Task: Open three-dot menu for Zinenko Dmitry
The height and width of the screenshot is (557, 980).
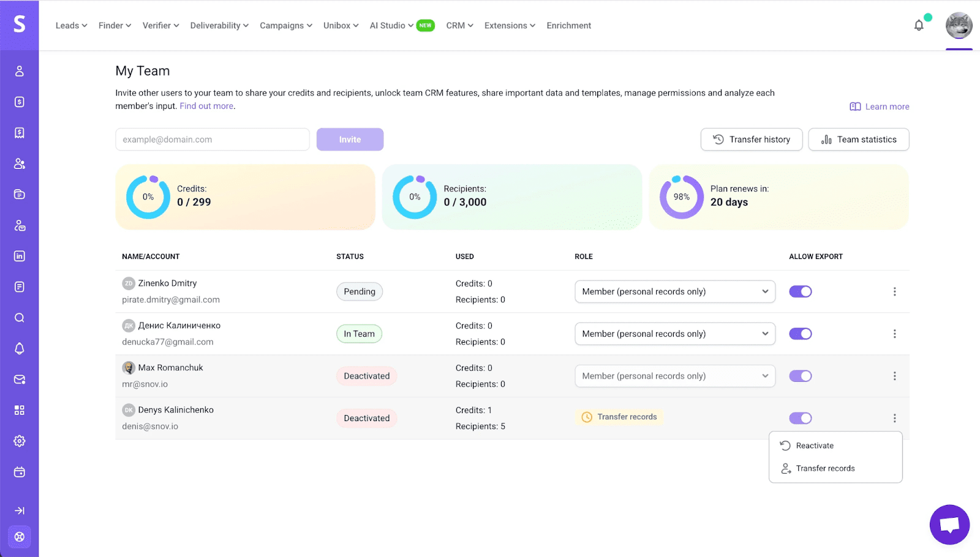Action: (x=894, y=292)
